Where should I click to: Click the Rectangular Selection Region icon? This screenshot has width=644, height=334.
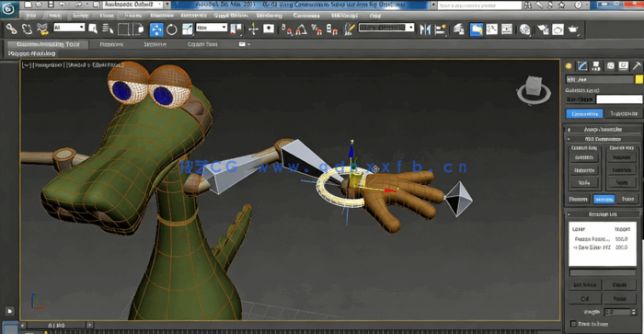123,29
